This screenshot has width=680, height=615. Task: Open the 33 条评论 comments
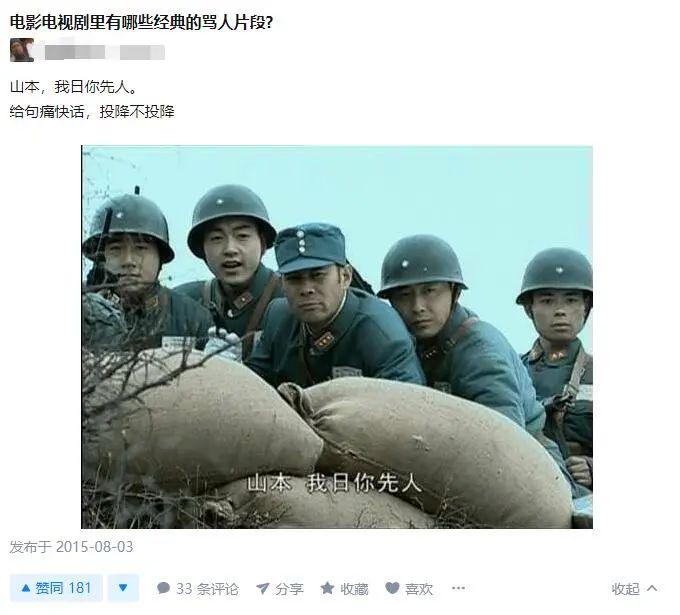(197, 589)
